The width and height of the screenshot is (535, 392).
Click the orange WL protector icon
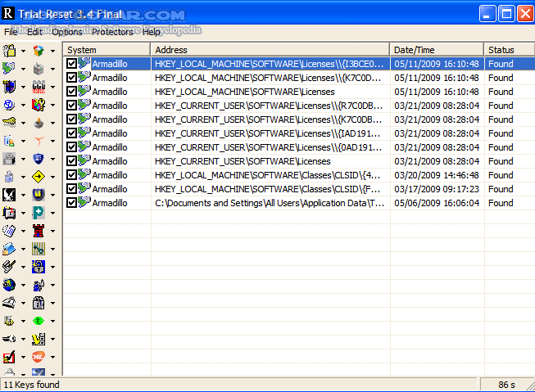tap(39, 356)
